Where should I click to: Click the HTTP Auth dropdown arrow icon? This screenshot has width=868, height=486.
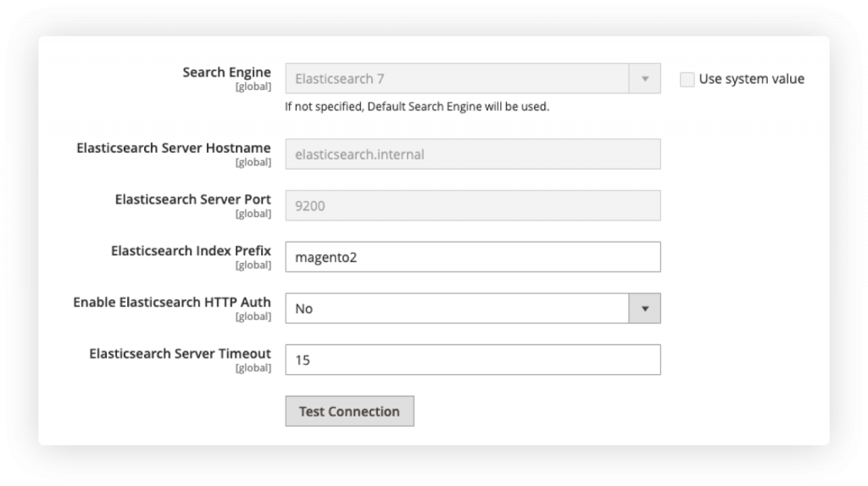pos(644,309)
